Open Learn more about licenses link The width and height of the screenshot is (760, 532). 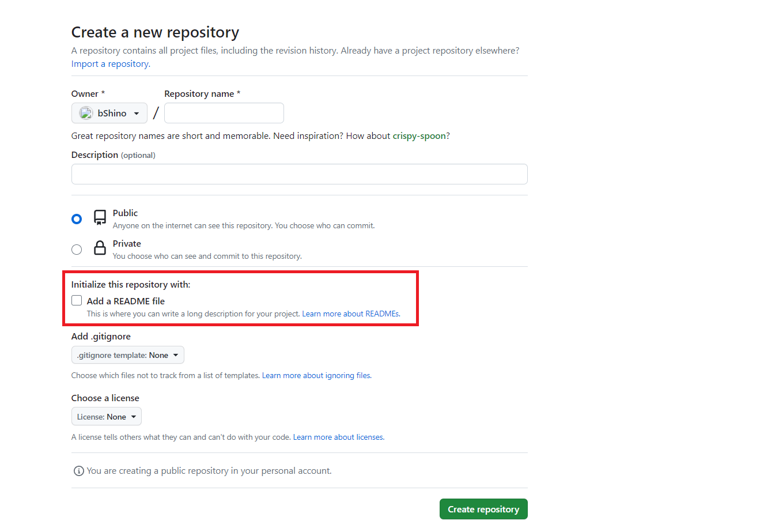tap(339, 437)
